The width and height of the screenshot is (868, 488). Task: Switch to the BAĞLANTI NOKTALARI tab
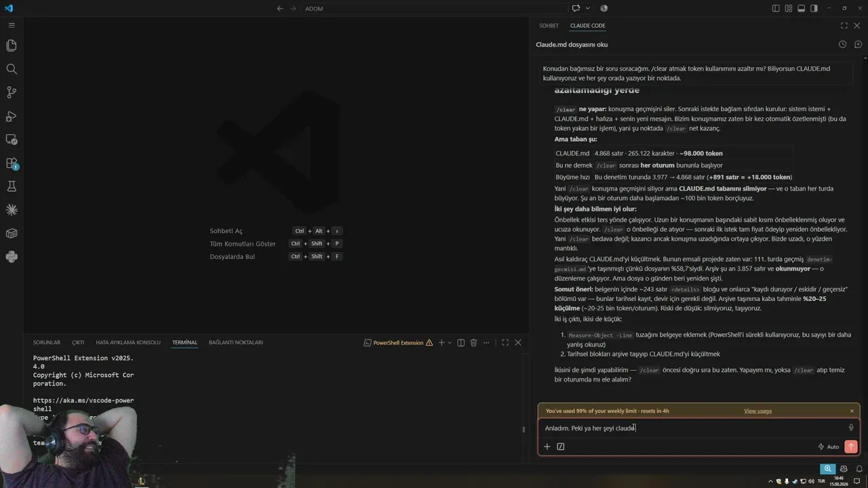point(236,342)
